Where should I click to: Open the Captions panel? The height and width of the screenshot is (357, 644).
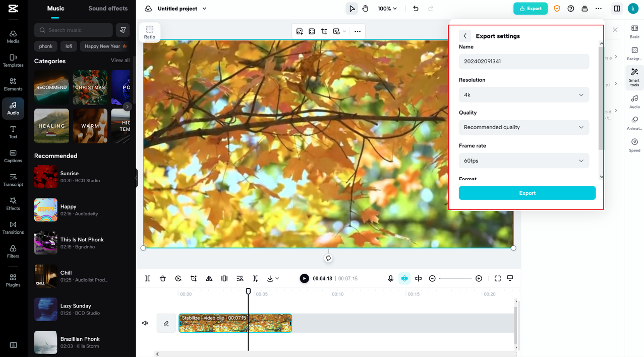(x=13, y=156)
